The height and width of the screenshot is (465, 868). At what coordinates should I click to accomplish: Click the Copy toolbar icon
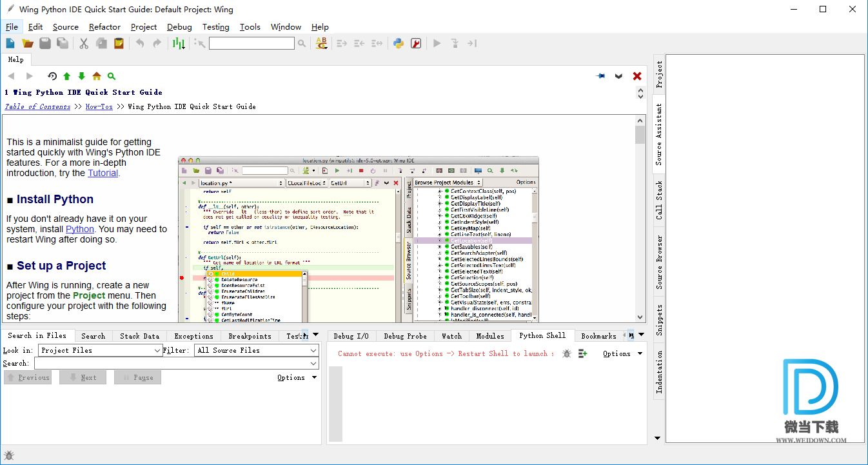tap(101, 43)
